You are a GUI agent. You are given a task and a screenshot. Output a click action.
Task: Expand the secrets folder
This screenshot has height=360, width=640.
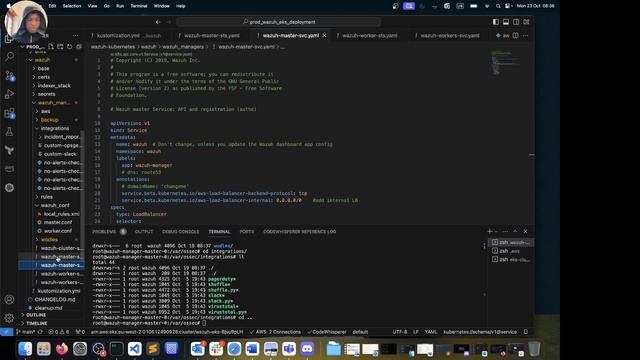pyautogui.click(x=46, y=94)
